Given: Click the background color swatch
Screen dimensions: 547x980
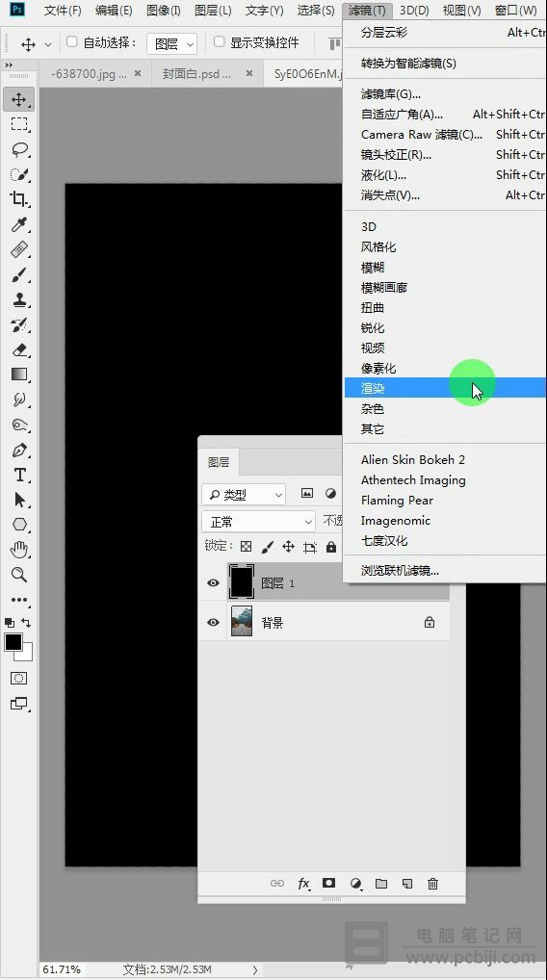Looking at the screenshot, I should coord(28,656).
